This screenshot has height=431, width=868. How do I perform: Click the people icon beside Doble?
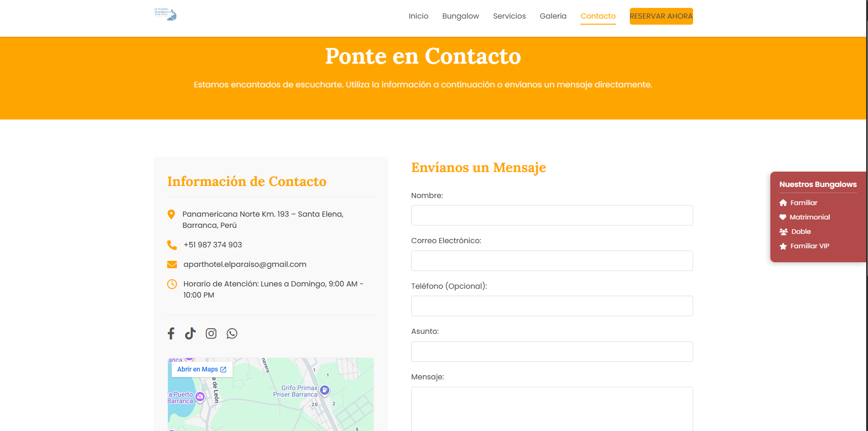pos(784,232)
